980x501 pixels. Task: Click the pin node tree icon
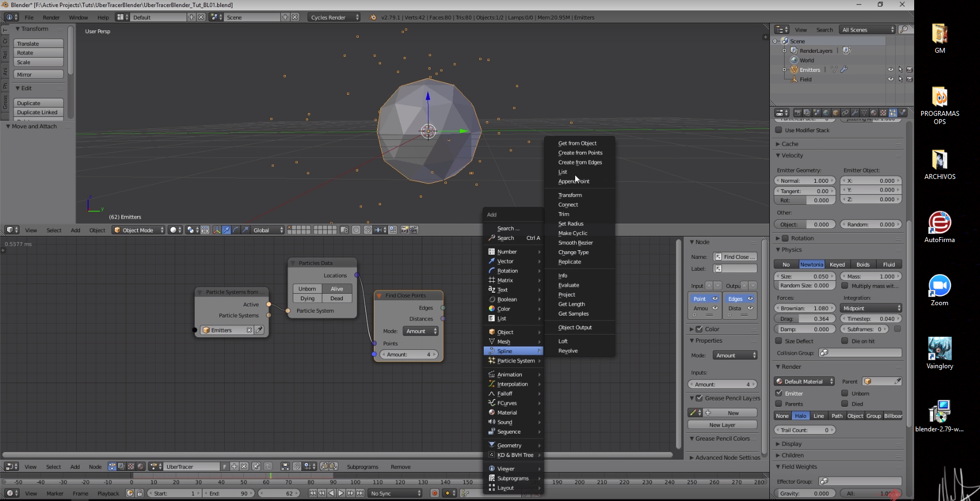coord(256,467)
